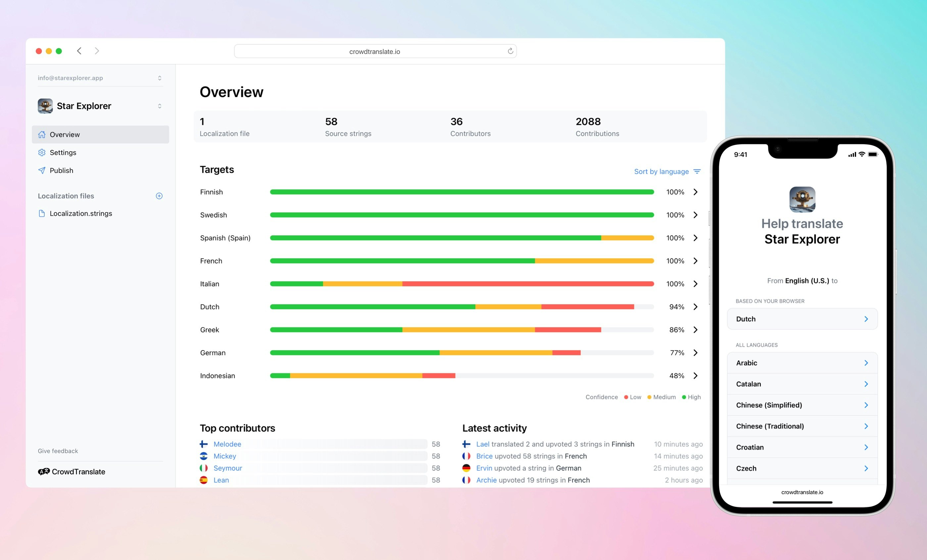Viewport: 927px width, 560px height.
Task: Click the 36 Contributors stat
Action: tap(470, 127)
